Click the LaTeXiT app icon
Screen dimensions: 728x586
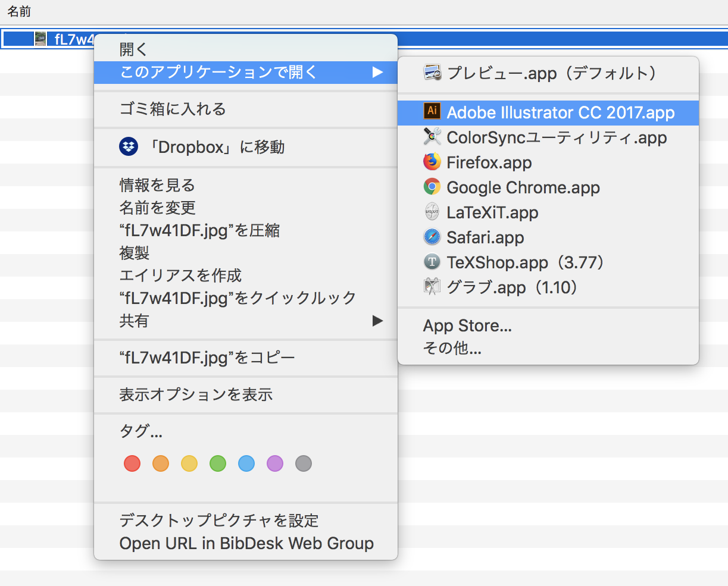(432, 212)
